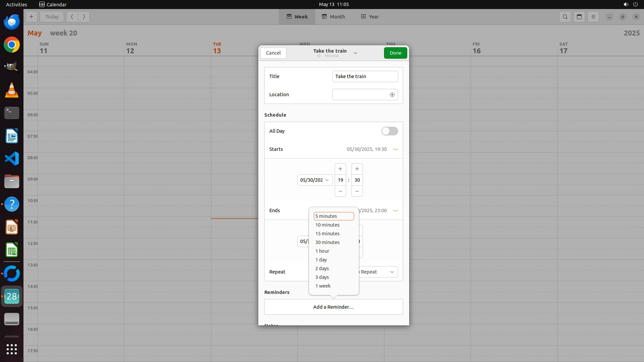Increase the start hour with plus
Image resolution: width=644 pixels, height=362 pixels.
point(340,169)
